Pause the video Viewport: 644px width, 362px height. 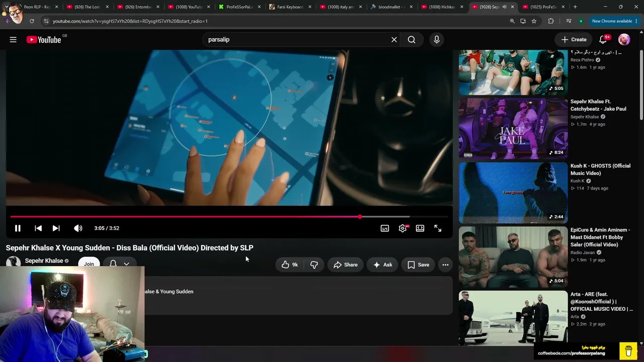click(x=18, y=228)
